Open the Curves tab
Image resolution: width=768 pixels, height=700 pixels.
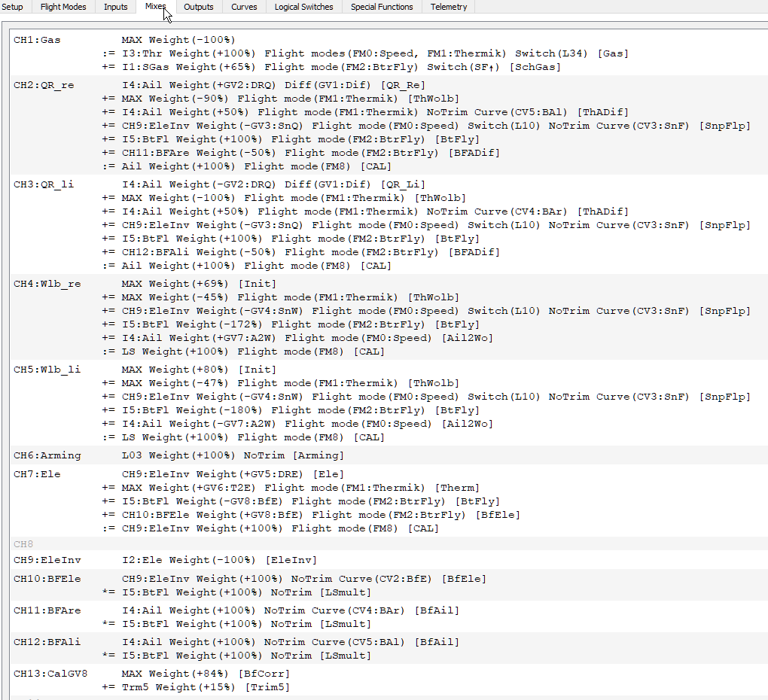244,7
